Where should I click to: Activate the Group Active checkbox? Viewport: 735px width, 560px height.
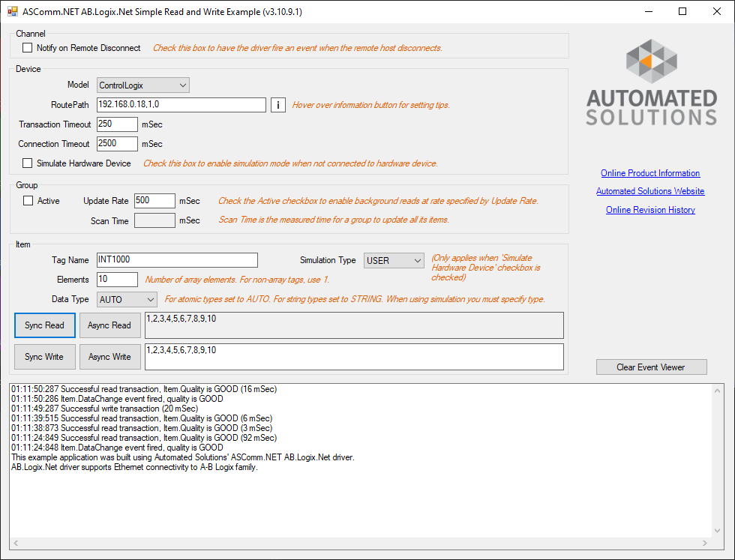27,201
